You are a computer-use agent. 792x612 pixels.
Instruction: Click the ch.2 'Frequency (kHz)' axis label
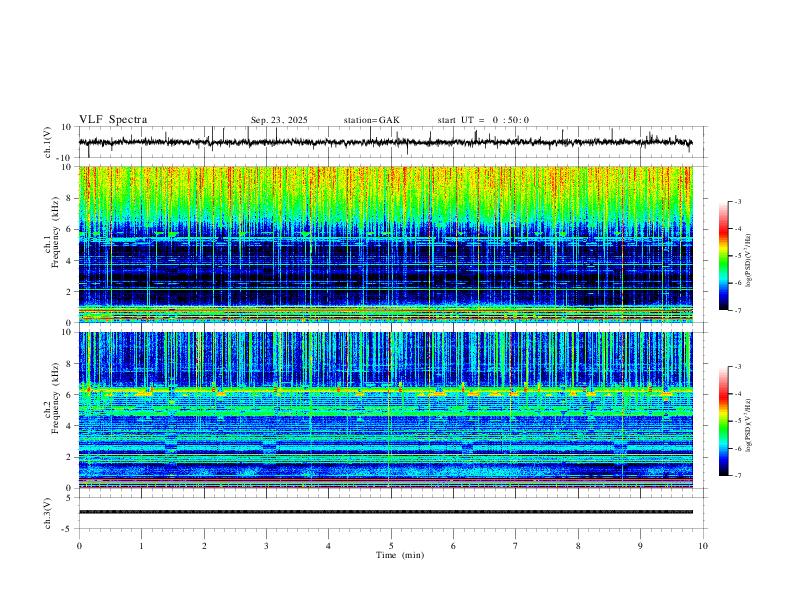(x=55, y=398)
